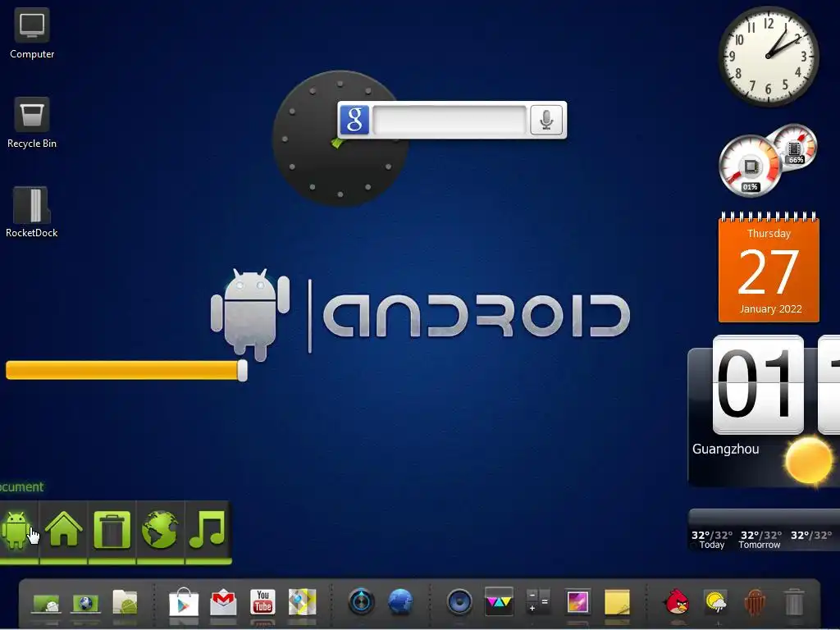Screen dimensions: 840x630
Task: Open the Recycle Bin desktop icon
Action: click(x=32, y=123)
